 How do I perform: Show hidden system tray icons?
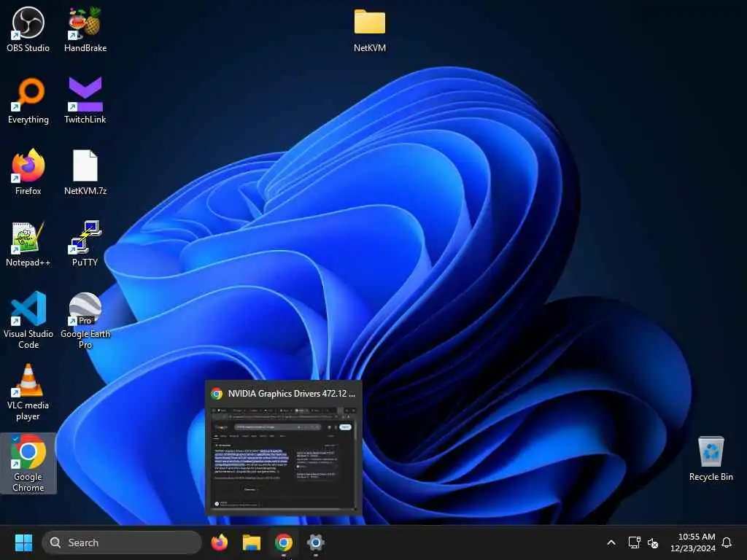[x=611, y=542]
